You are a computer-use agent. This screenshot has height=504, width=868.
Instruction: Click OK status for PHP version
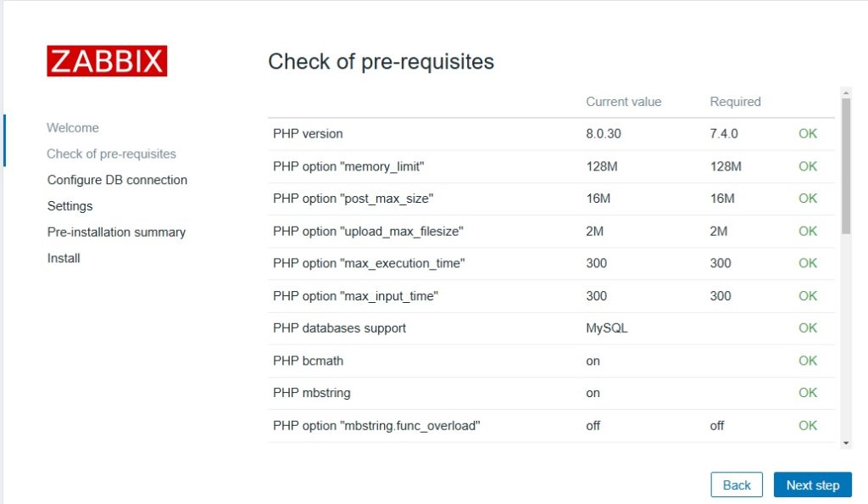[808, 134]
